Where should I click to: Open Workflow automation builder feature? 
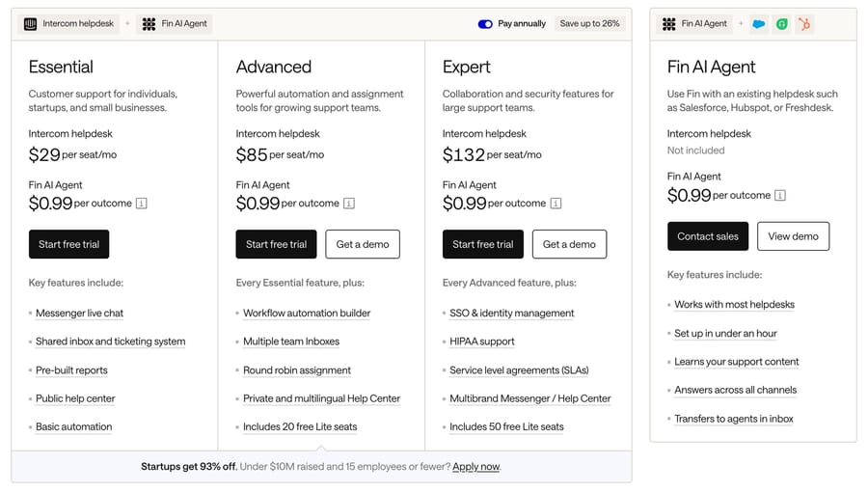click(x=307, y=314)
